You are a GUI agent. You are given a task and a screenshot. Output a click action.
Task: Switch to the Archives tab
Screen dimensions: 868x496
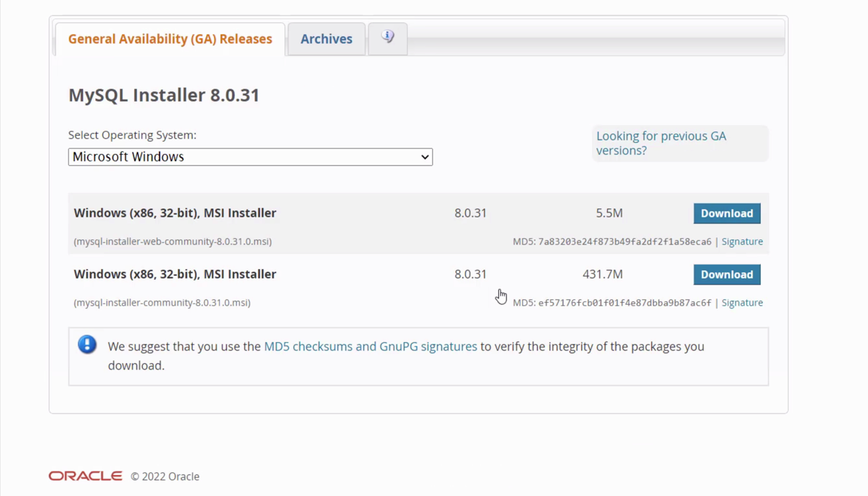pos(326,39)
